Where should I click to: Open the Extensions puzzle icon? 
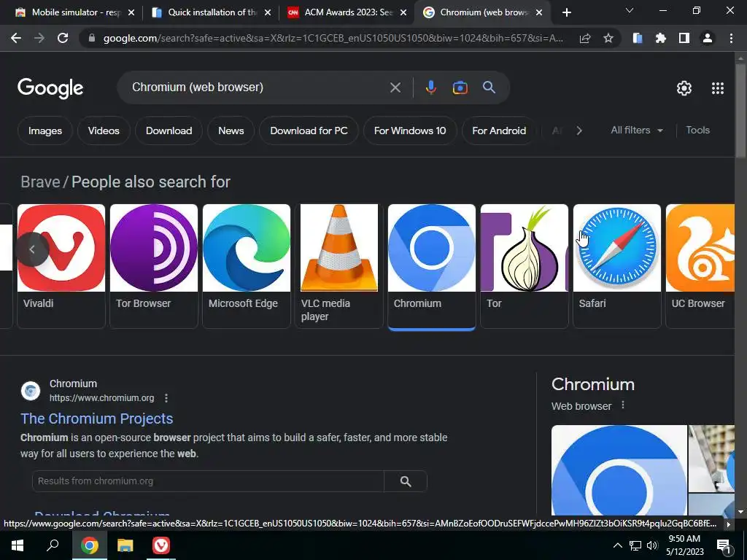pyautogui.click(x=660, y=38)
